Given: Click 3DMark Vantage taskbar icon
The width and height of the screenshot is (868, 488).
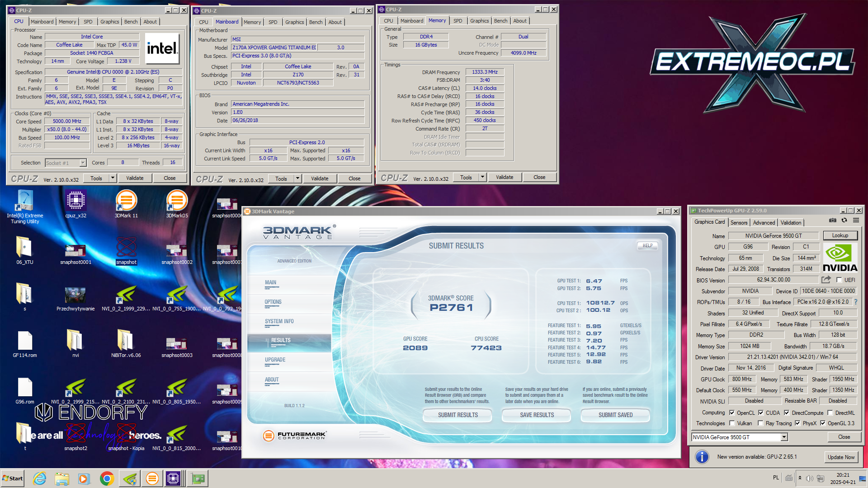Looking at the screenshot, I should 152,479.
